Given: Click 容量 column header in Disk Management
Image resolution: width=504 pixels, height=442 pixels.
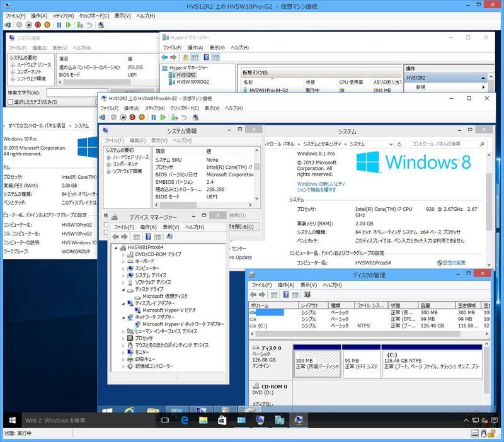Looking at the screenshot, I should click(x=437, y=305).
